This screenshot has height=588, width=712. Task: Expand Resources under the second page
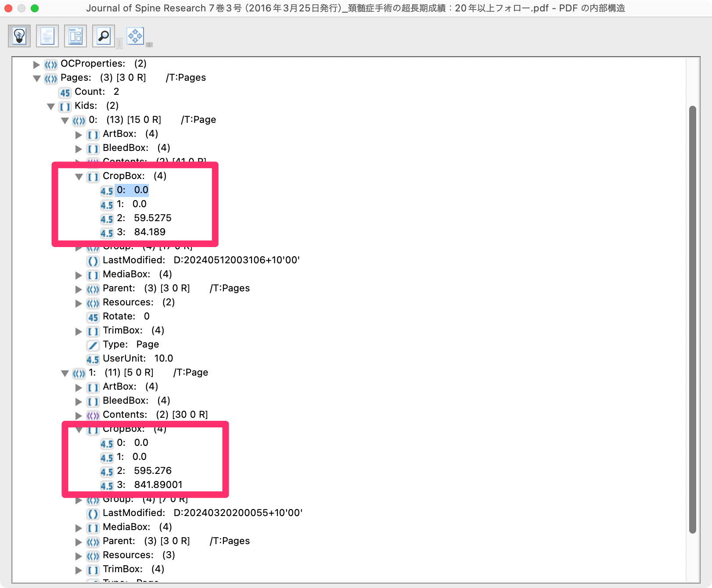[x=78, y=556]
